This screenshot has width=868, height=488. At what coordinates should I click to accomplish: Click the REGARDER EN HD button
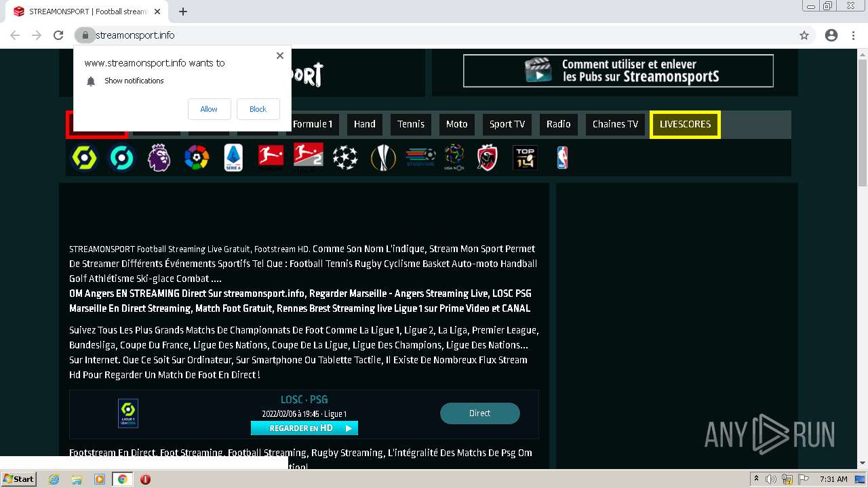304,428
